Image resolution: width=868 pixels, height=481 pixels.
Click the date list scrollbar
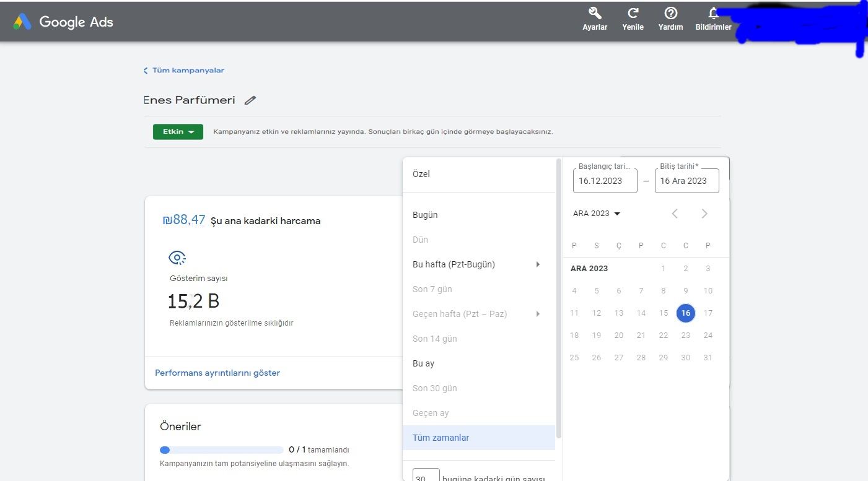tap(559, 300)
